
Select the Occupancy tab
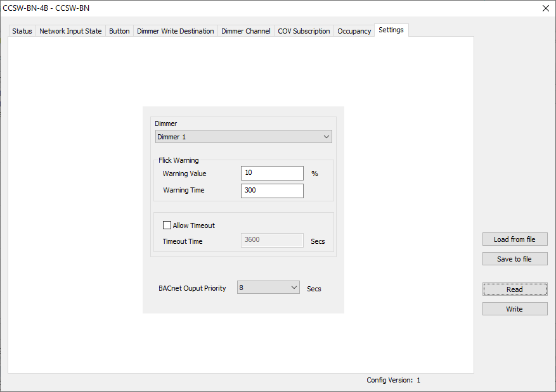tap(354, 31)
